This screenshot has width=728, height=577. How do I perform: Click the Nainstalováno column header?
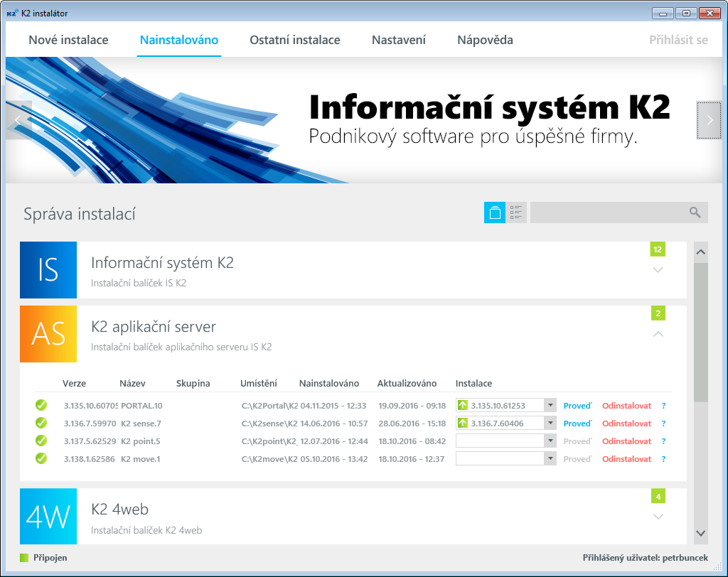point(329,384)
